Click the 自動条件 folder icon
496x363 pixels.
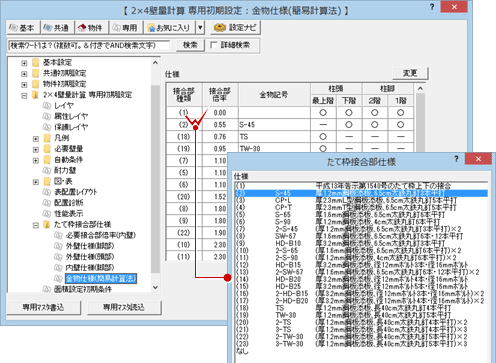click(47, 160)
